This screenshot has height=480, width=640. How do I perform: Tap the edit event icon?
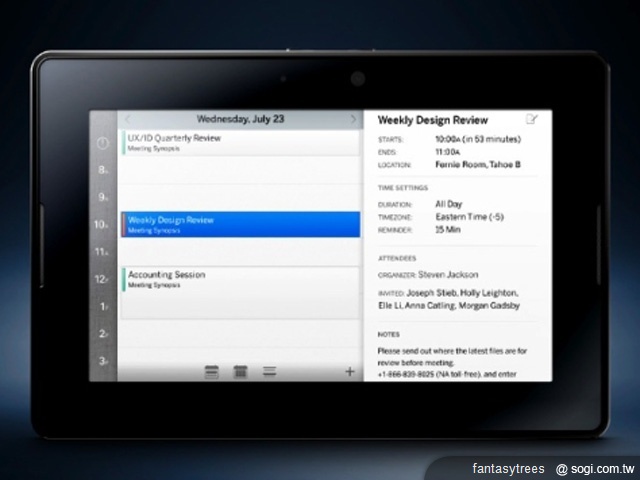(x=531, y=119)
